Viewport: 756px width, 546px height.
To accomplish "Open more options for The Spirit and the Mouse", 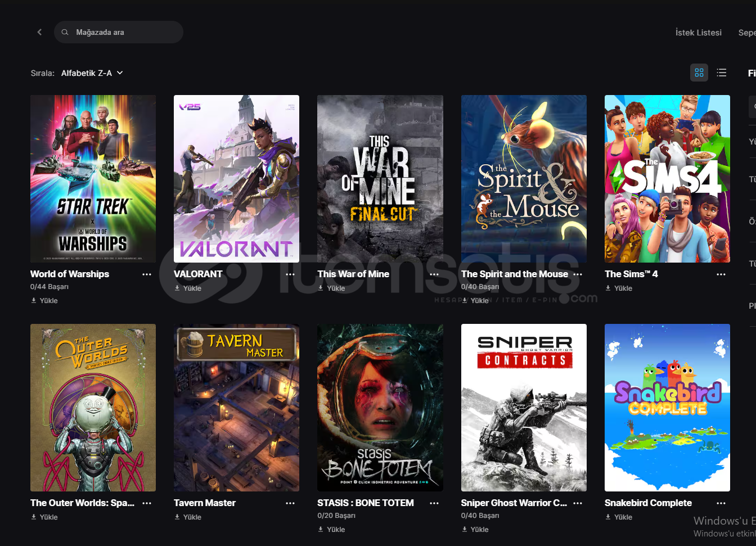I will pos(578,274).
